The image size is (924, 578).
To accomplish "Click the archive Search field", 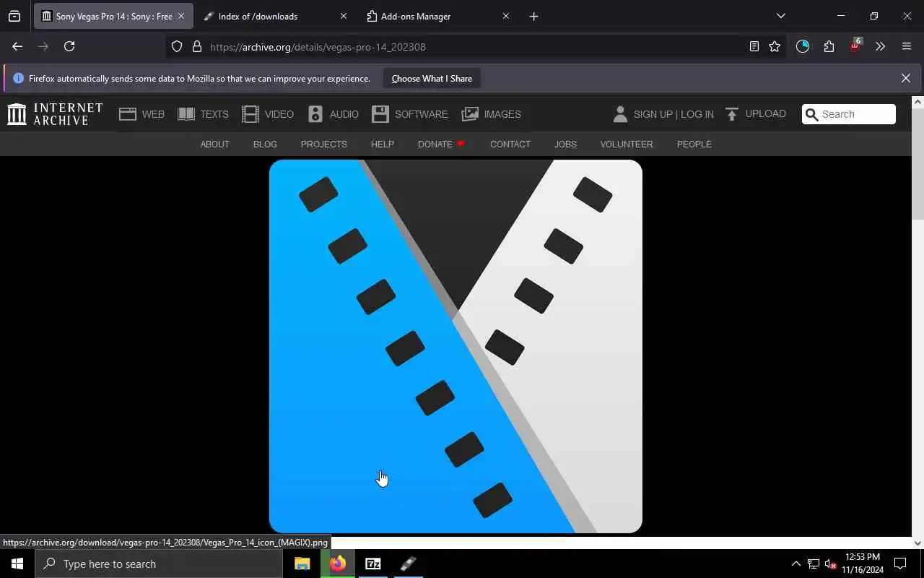I will click(x=849, y=114).
